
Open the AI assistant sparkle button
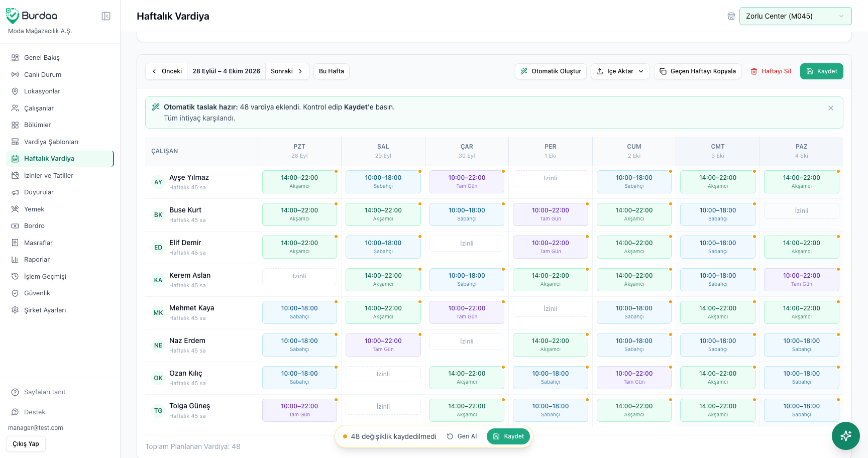846,436
